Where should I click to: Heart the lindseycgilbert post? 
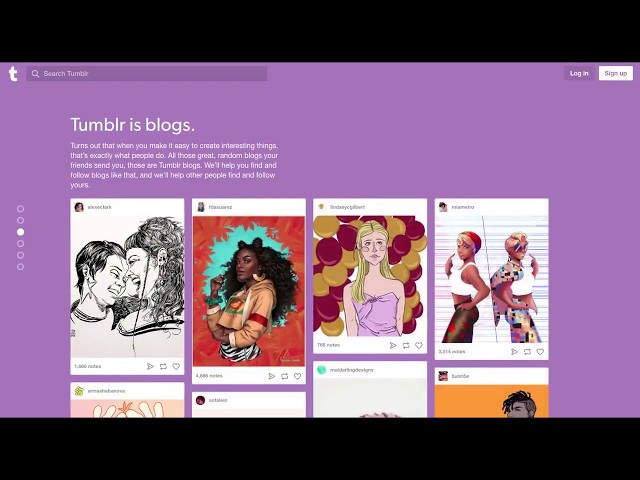tap(419, 345)
